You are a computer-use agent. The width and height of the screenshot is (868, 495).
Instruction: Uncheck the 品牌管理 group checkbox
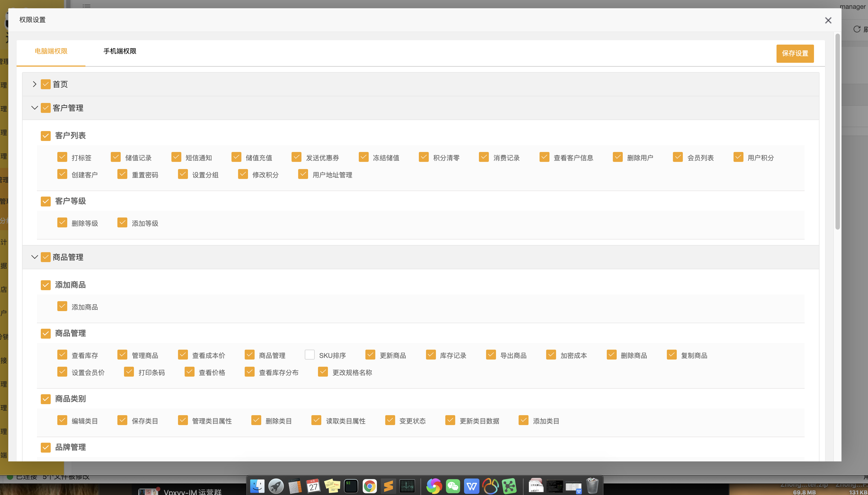45,447
